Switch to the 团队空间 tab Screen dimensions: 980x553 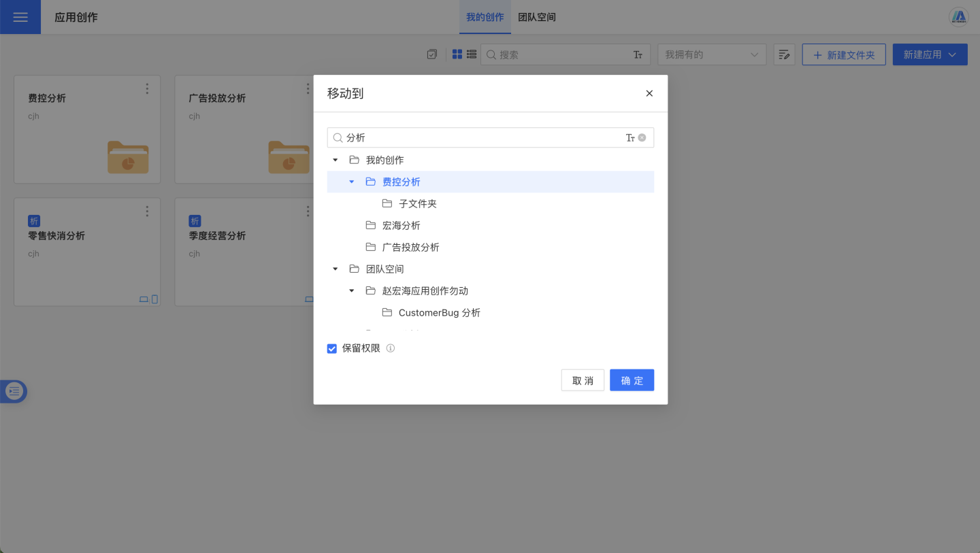(536, 17)
